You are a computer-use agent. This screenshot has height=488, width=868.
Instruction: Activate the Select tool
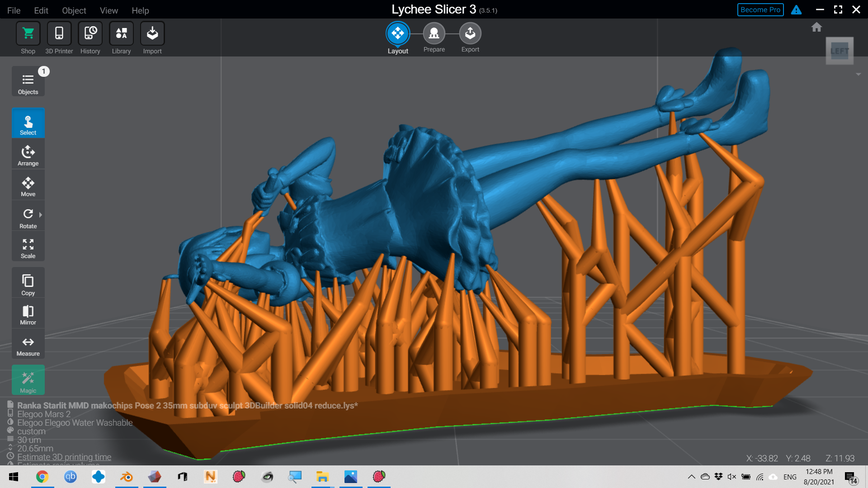[x=28, y=123]
